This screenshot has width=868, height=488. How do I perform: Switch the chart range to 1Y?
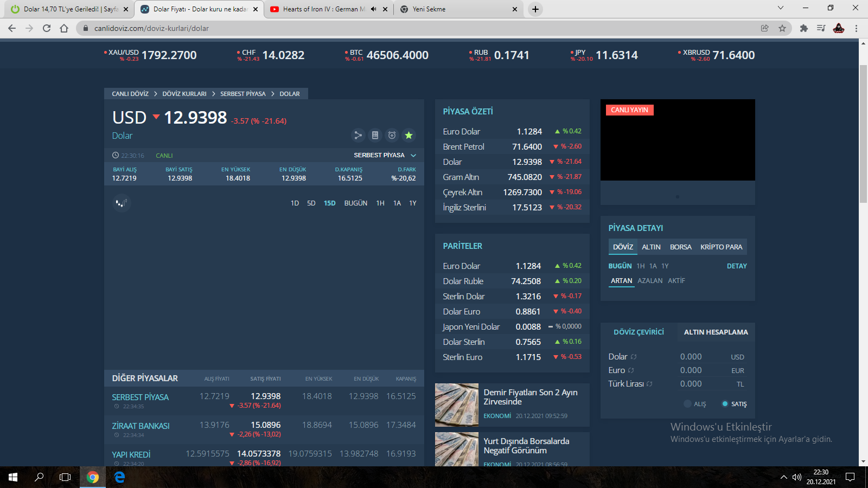[x=413, y=203]
